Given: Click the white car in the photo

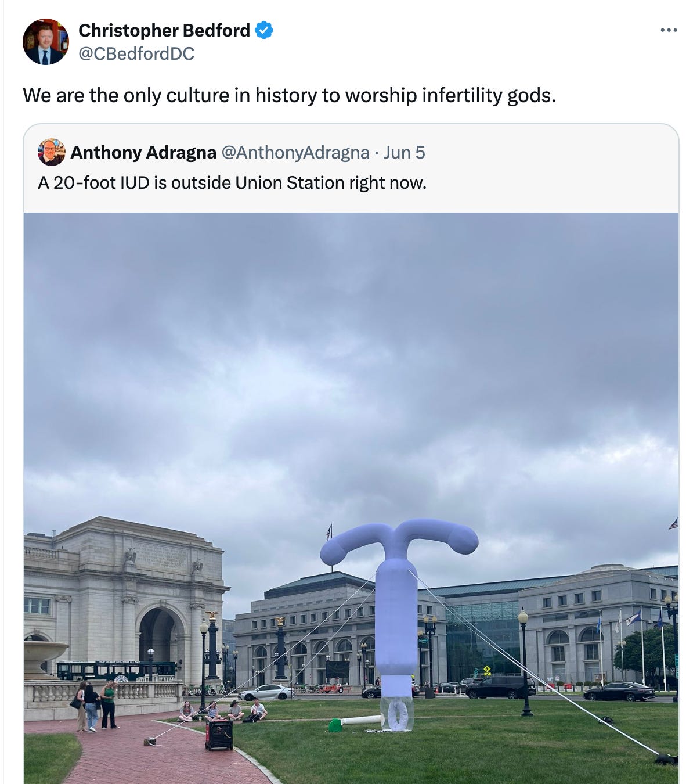Looking at the screenshot, I should [266, 692].
